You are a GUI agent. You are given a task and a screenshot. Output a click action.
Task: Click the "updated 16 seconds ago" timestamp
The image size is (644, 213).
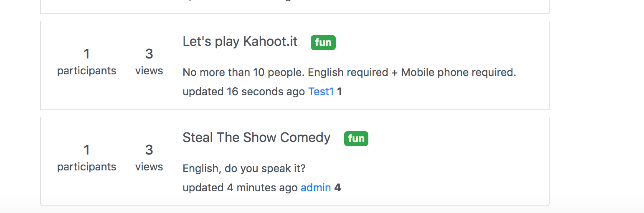coord(243,91)
